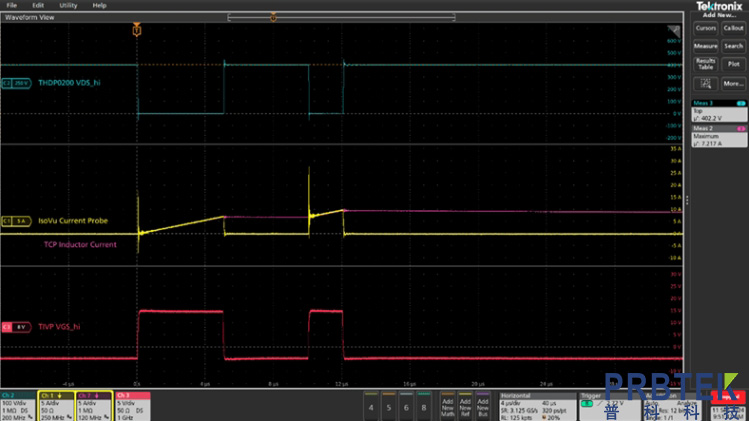Click the horizontal position slider at top

click(341, 16)
